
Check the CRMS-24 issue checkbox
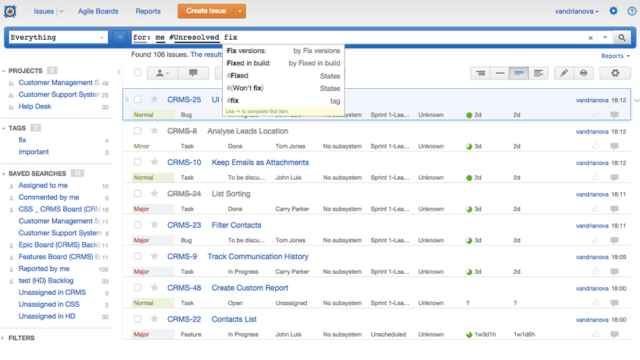[138, 193]
